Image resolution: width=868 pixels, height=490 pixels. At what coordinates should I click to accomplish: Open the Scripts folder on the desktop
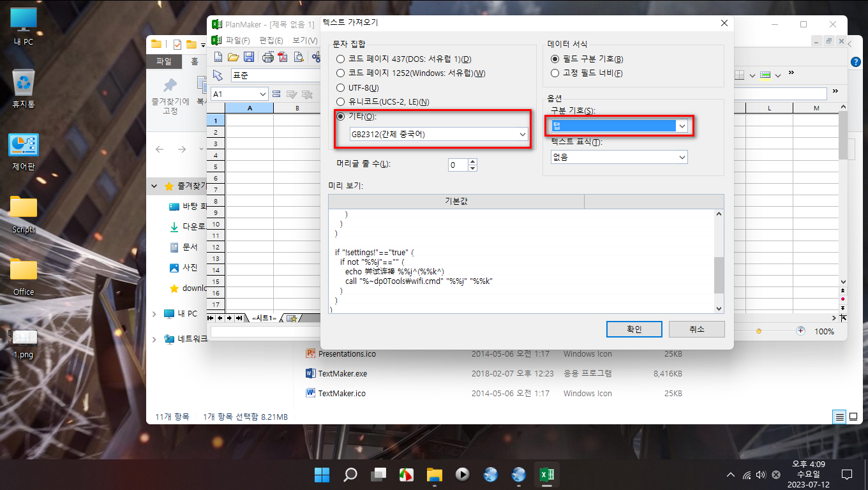pos(24,215)
